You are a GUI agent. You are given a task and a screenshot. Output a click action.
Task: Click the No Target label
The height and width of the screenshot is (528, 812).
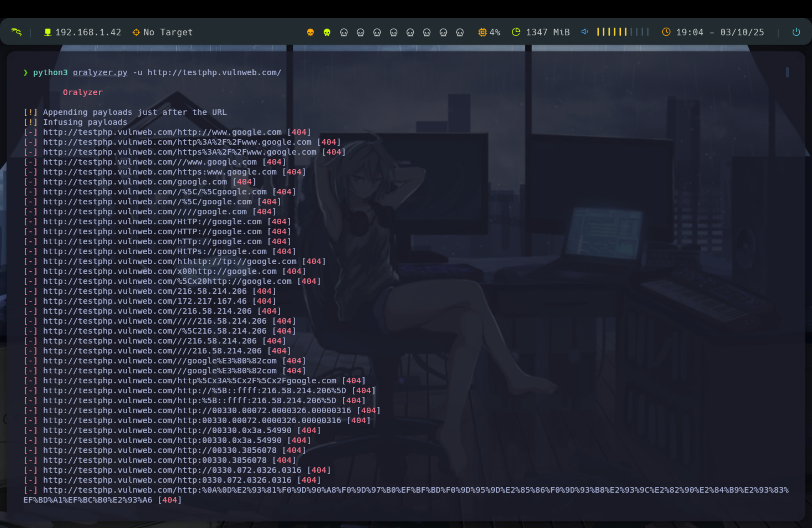coord(168,32)
